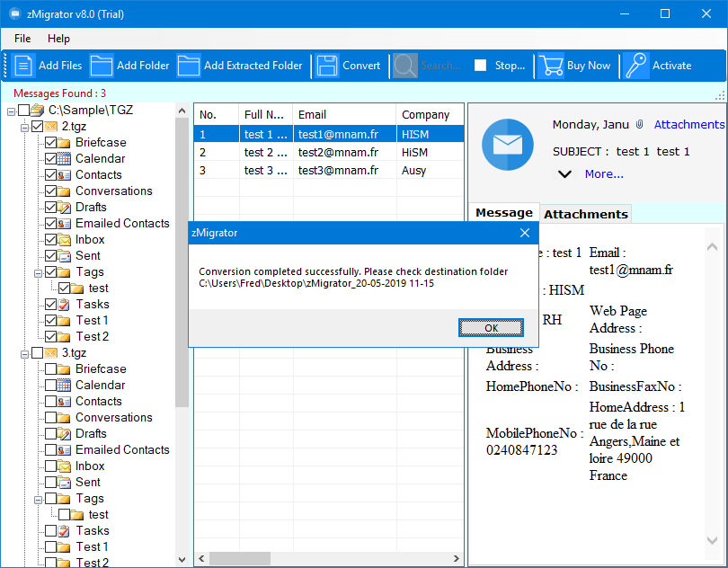Click the Buy Now button label
Screen dimensions: 728x568
coord(589,66)
